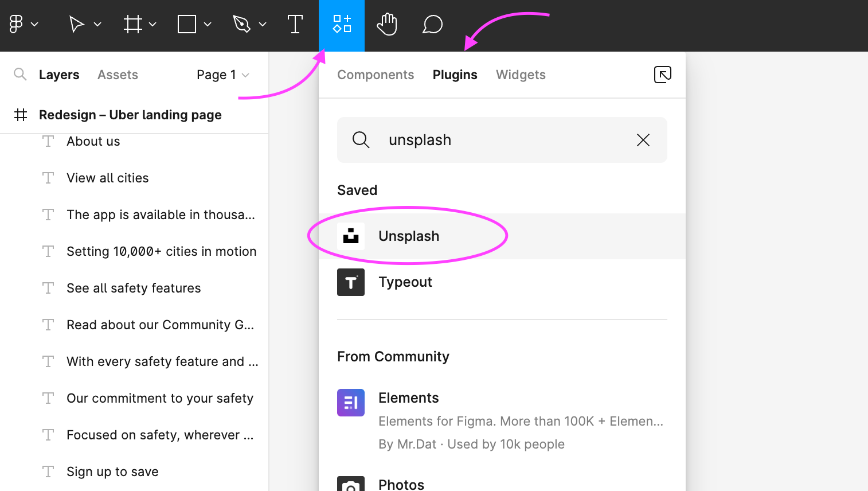Click text icon beside About us layer
This screenshot has width=868, height=491.
coord(48,141)
